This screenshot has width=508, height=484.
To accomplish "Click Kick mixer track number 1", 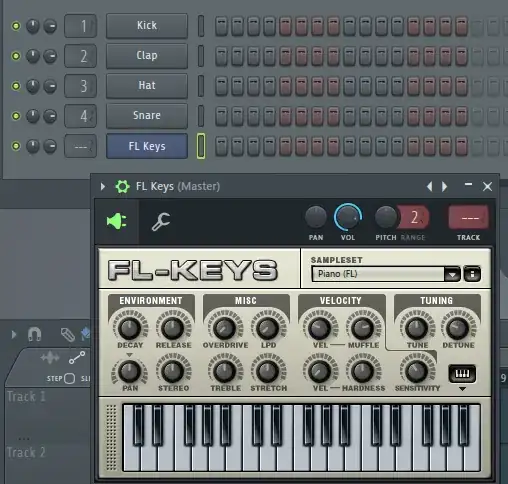I will [x=80, y=26].
